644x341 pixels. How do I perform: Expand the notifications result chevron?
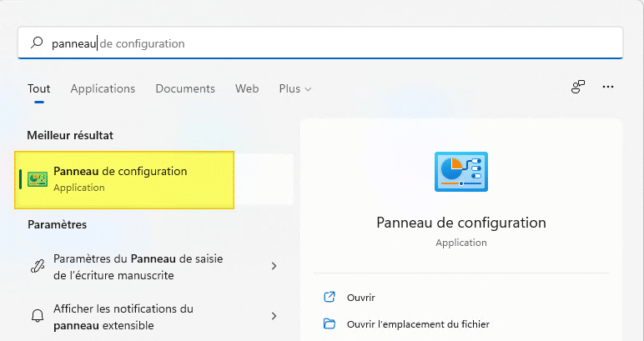tap(274, 316)
